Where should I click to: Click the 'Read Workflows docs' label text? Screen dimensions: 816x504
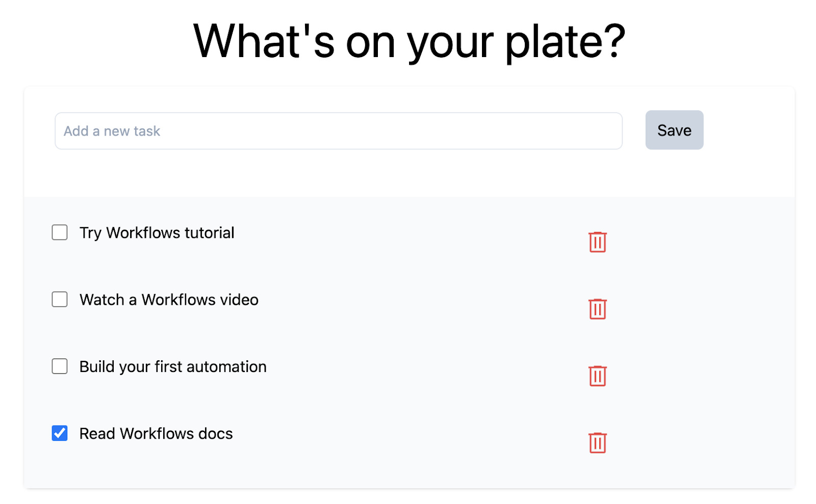click(156, 434)
